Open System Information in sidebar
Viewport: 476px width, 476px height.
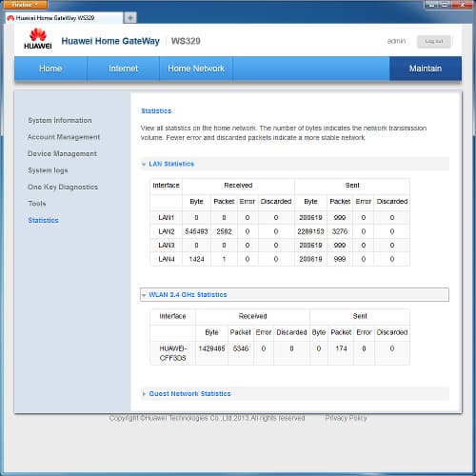pyautogui.click(x=60, y=120)
